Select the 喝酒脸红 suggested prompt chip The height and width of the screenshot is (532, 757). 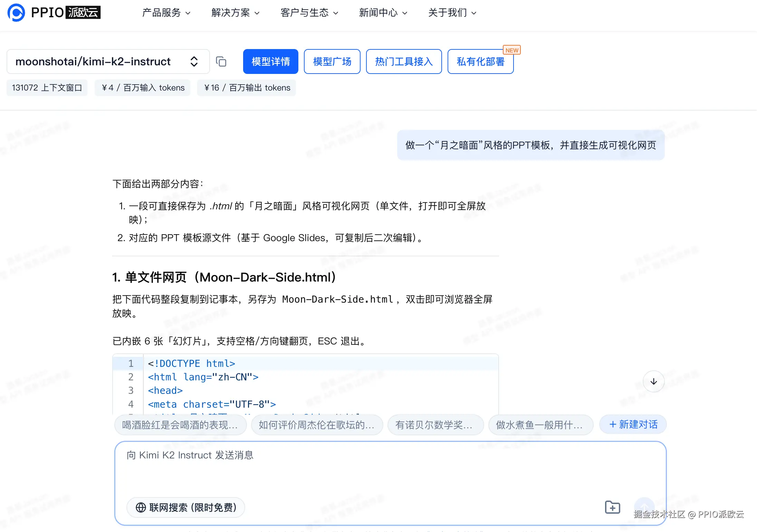[180, 425]
